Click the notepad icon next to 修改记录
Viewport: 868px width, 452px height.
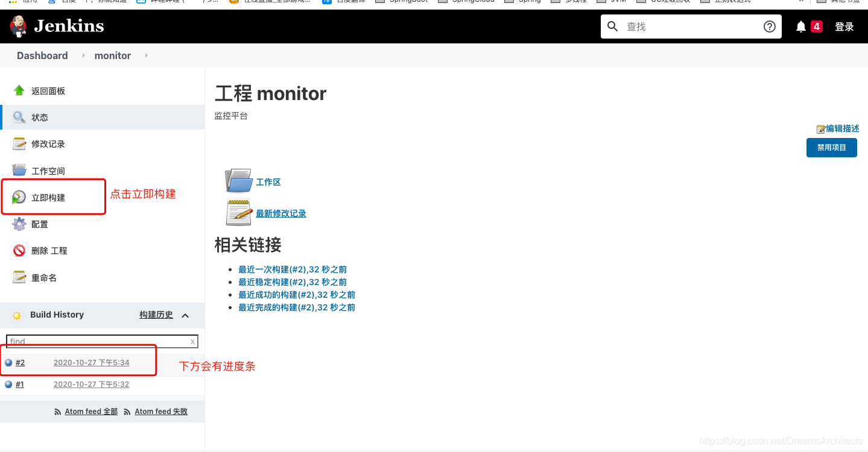(19, 143)
